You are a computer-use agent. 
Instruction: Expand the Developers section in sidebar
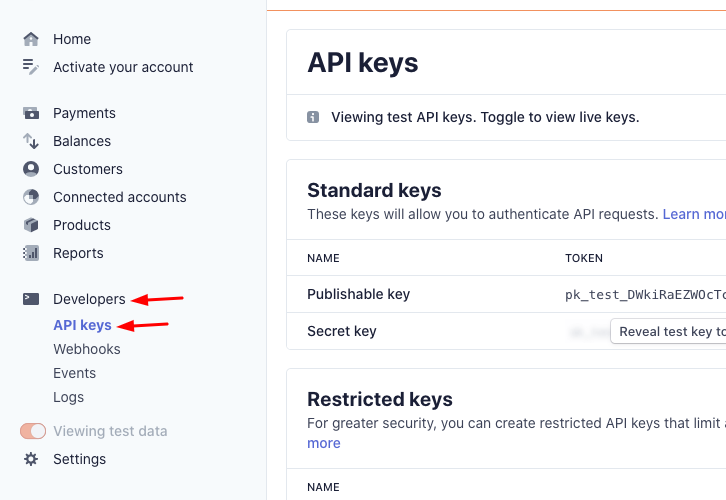(x=89, y=299)
